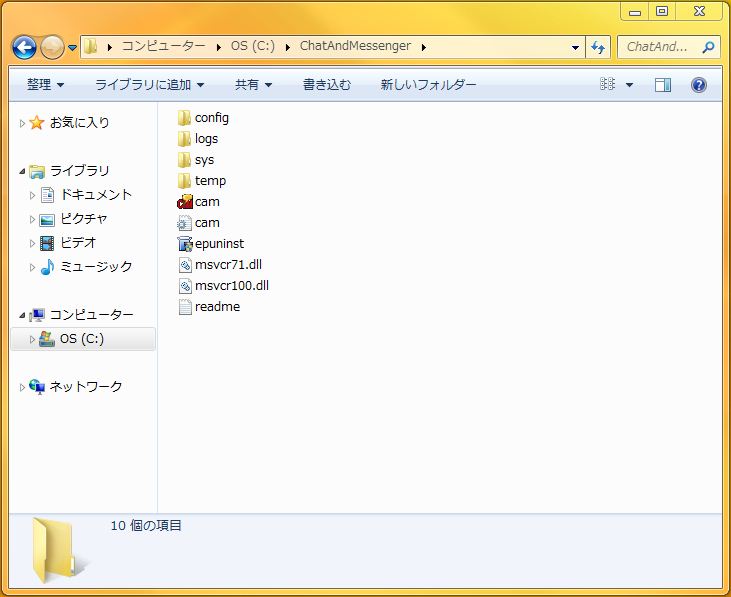Open the 共有 (Share) dropdown menu
This screenshot has height=597, width=731.
pyautogui.click(x=253, y=85)
